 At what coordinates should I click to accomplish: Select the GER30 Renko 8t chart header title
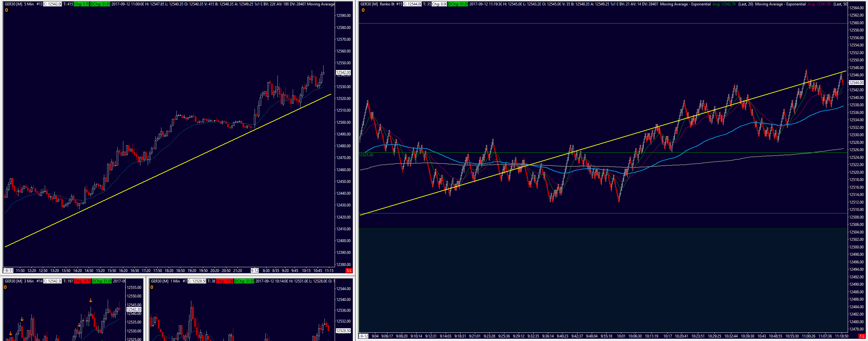pos(377,4)
